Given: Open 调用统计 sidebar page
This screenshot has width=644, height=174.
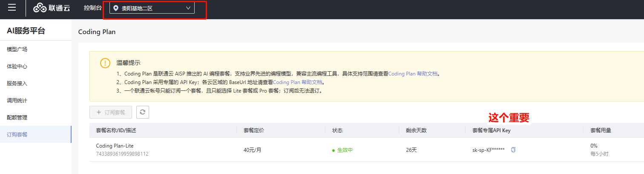Looking at the screenshot, I should tap(17, 101).
